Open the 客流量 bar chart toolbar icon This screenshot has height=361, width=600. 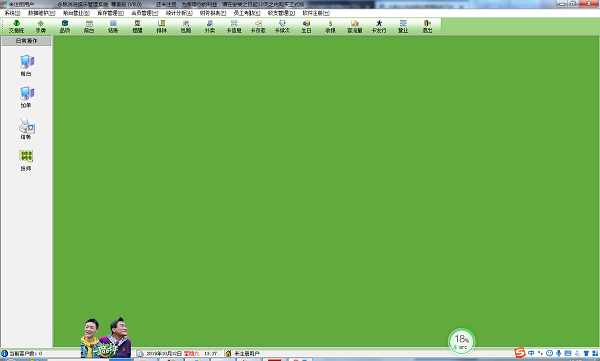coord(354,26)
